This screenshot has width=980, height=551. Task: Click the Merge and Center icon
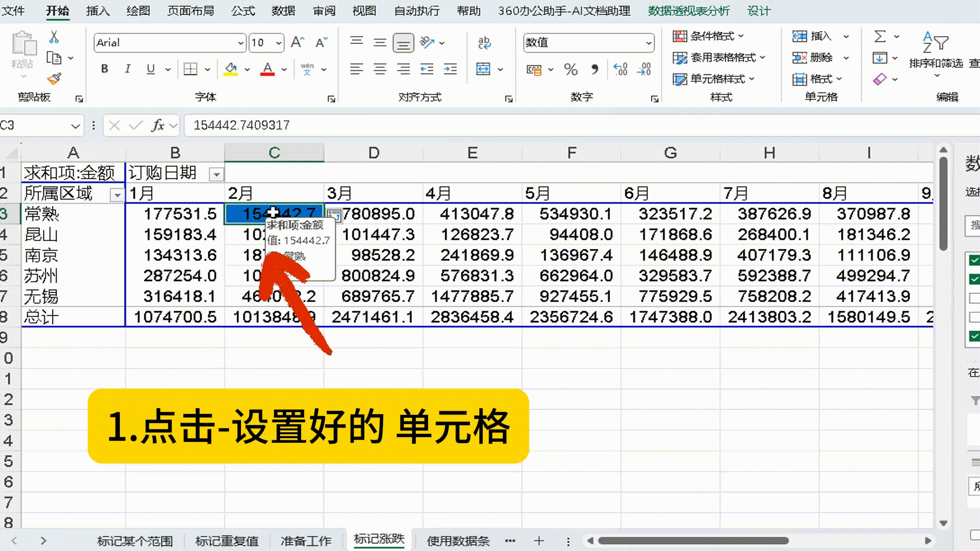(x=483, y=69)
